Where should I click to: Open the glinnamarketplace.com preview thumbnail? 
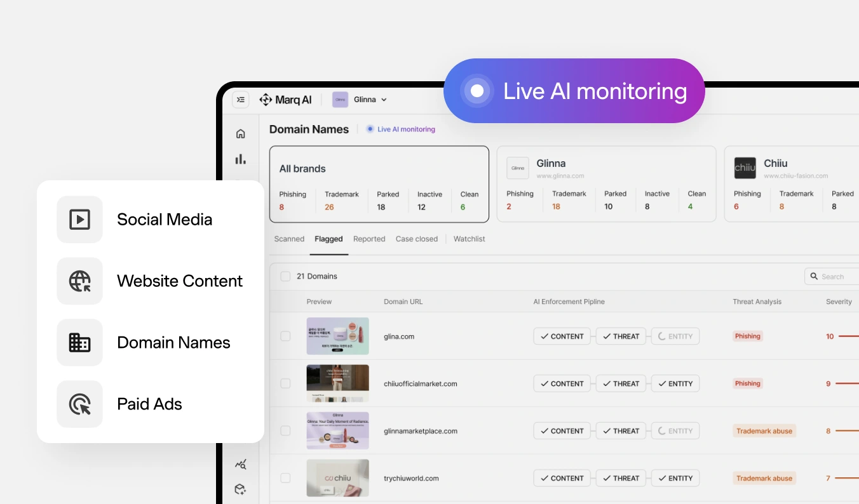337,430
